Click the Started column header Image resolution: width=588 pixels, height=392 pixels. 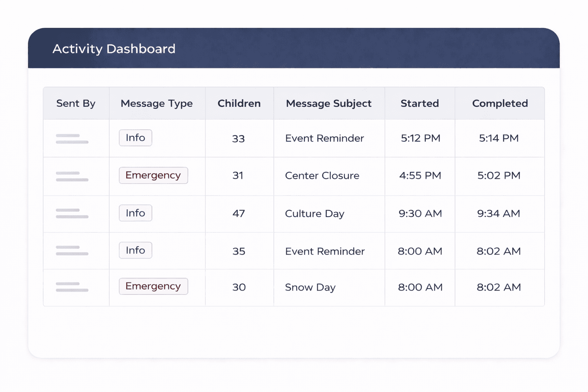pyautogui.click(x=420, y=103)
